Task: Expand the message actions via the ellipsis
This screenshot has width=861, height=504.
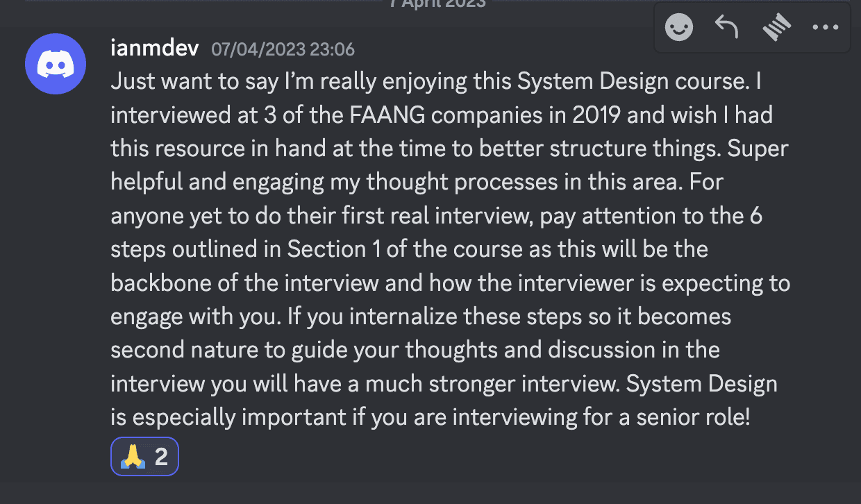Action: point(825,27)
